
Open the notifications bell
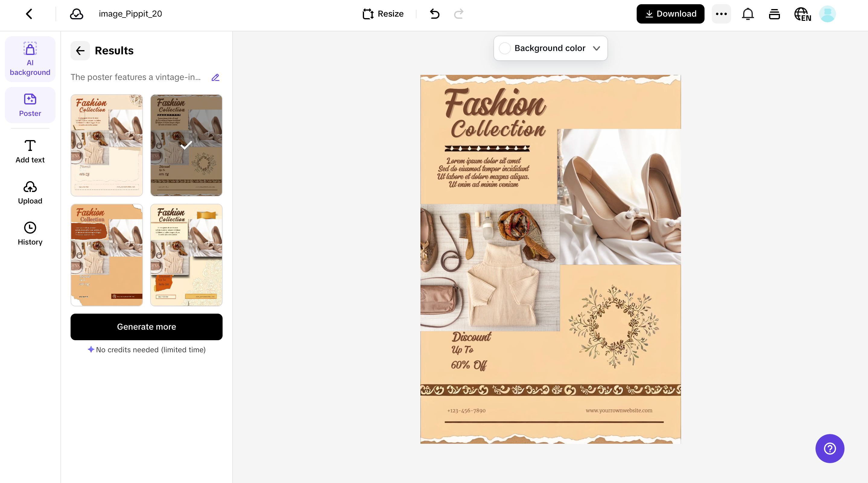coord(748,14)
